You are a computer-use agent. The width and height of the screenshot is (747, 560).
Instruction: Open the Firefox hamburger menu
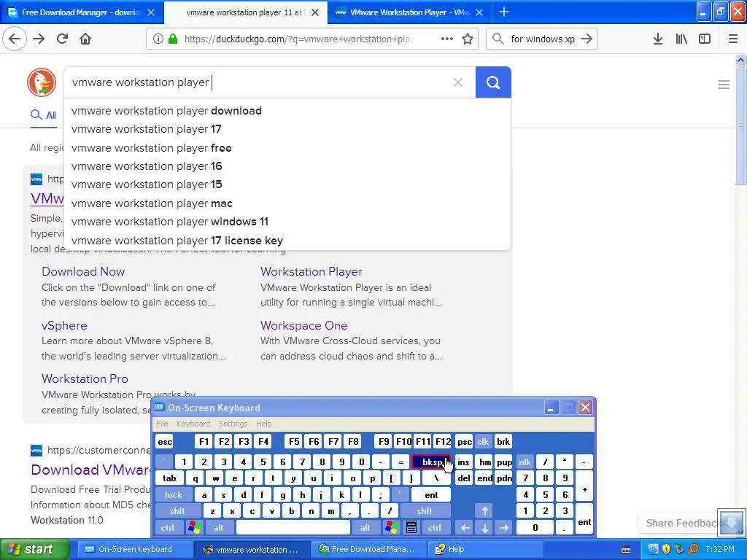pos(733,39)
